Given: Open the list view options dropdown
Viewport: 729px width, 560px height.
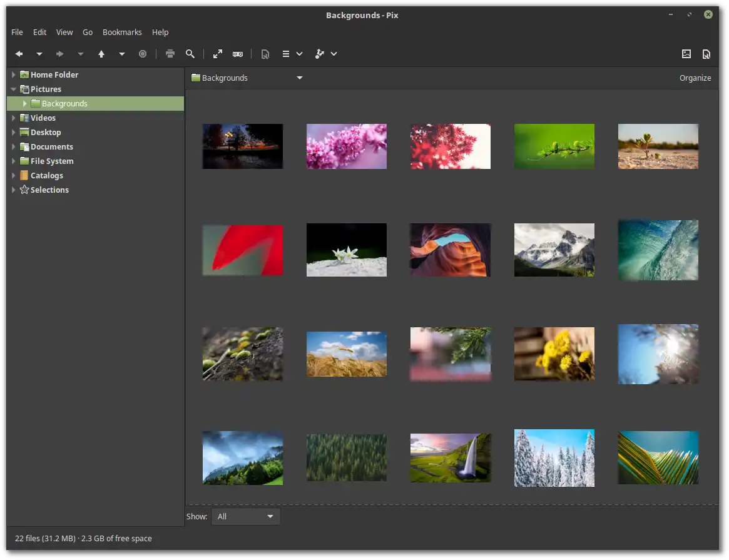Looking at the screenshot, I should coord(292,54).
